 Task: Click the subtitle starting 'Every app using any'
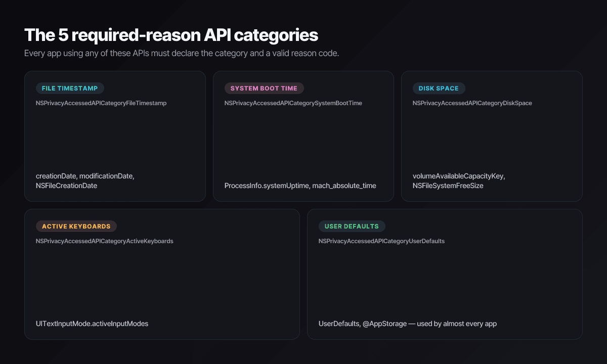(182, 53)
